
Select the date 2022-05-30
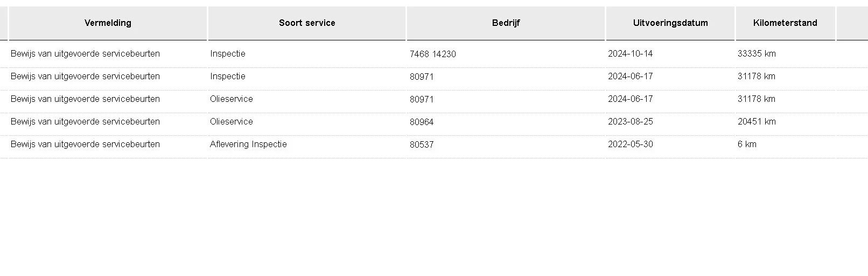click(630, 144)
